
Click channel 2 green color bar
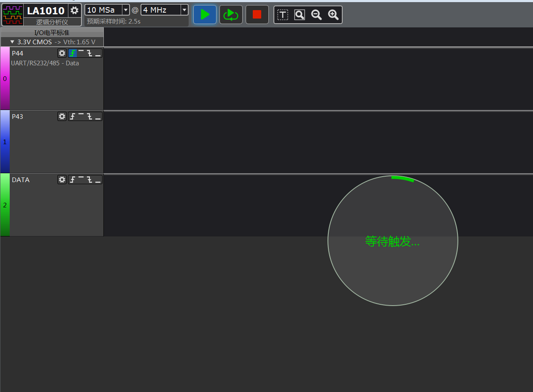5,205
